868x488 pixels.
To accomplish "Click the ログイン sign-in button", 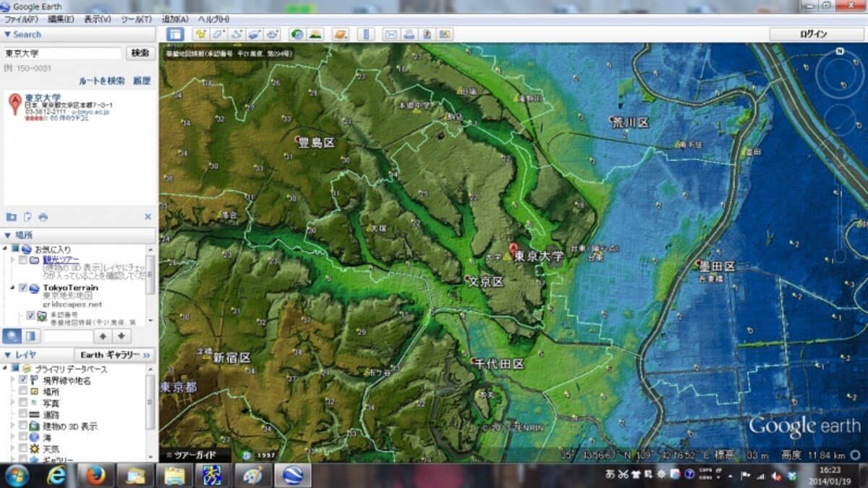I will coord(813,34).
